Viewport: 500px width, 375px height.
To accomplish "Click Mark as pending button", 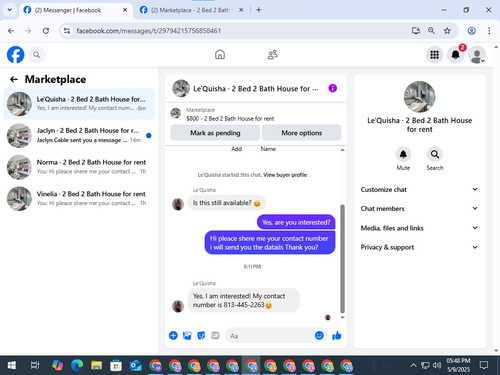I will point(215,133).
